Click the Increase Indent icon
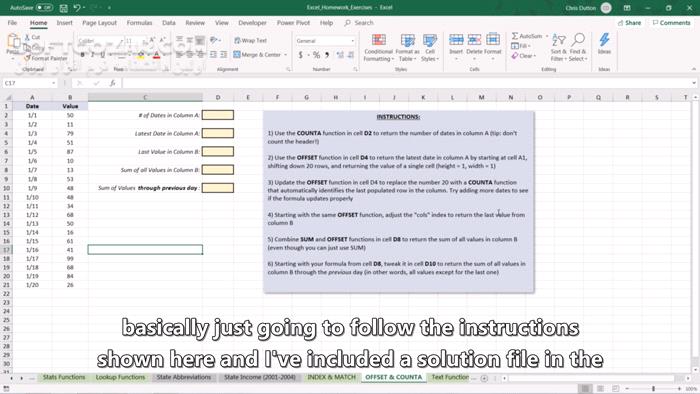Image resolution: width=700 pixels, height=394 pixels. (x=223, y=54)
